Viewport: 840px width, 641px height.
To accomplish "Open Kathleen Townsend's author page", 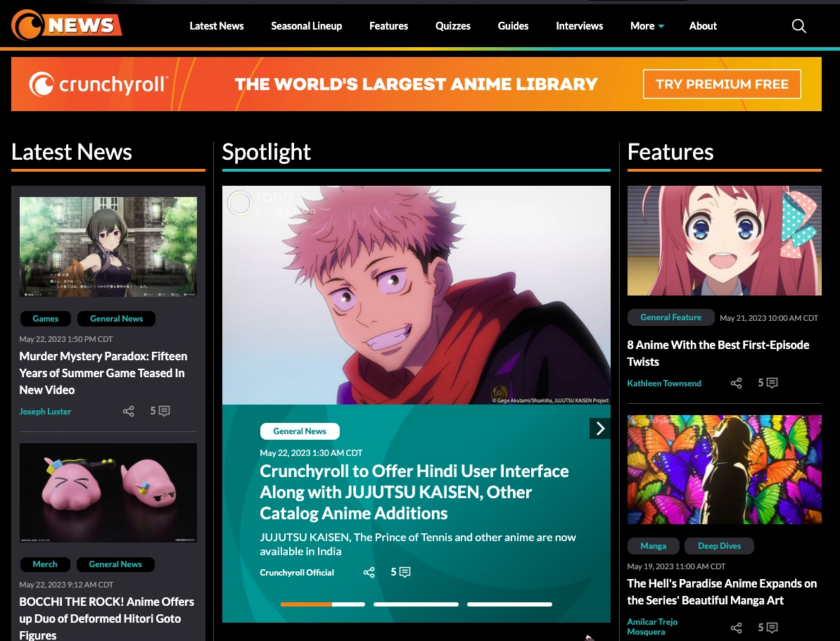I will (x=664, y=383).
